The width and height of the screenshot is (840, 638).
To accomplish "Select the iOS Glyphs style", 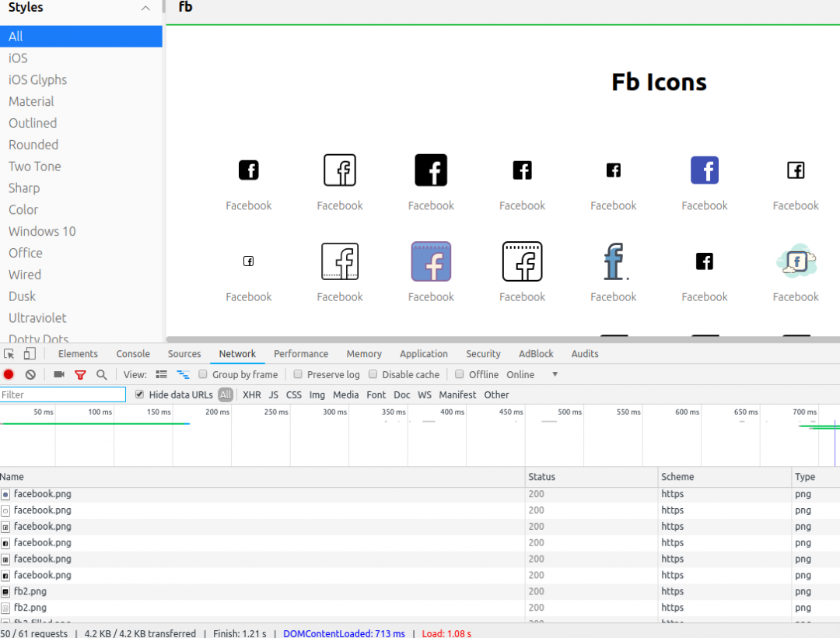I will point(37,79).
